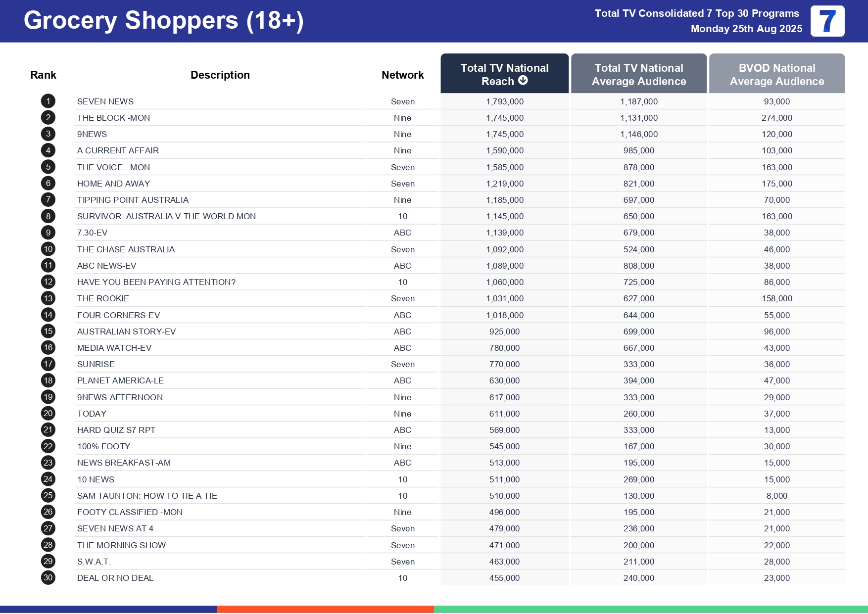Click HAVE YOU BEEN PAYING ATTENTION? title
The image size is (868, 614).
tap(156, 282)
